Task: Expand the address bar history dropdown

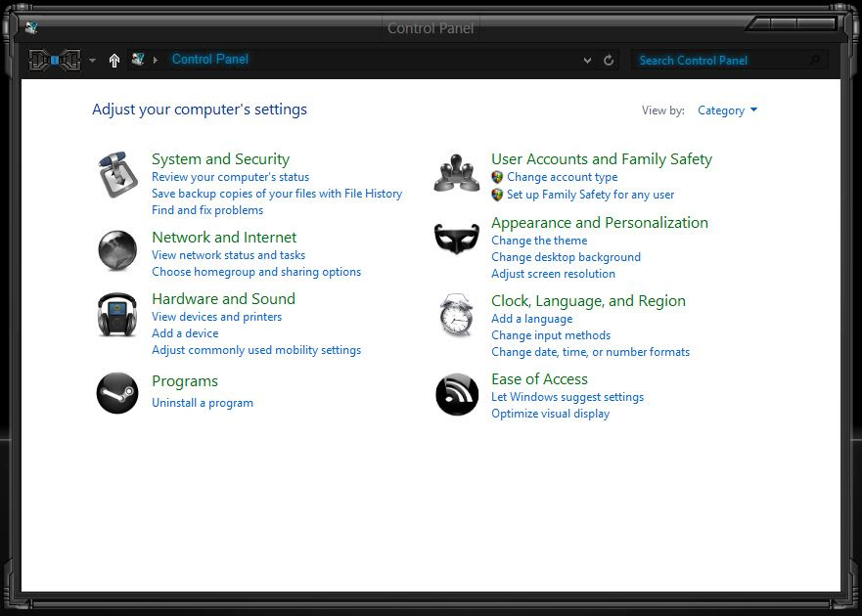Action: (587, 60)
